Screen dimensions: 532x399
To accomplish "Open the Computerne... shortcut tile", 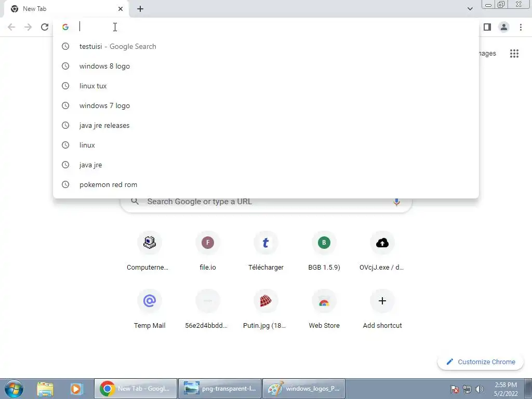I will 149,251.
